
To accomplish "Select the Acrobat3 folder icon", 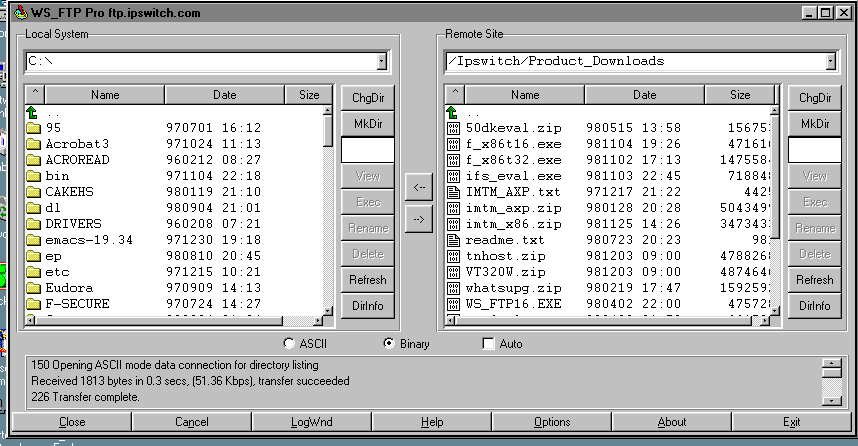I will 33,144.
